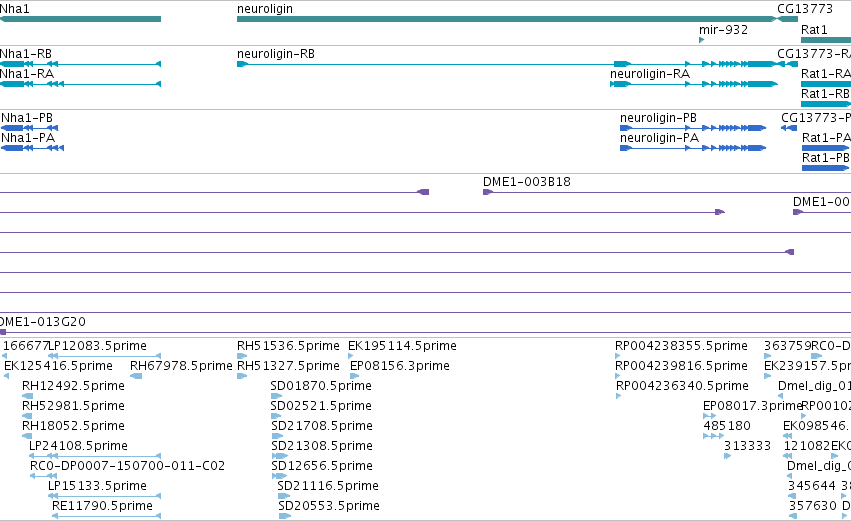Select the EP08017.3prime EST label
This screenshot has width=851, height=521.
pyautogui.click(x=752, y=406)
